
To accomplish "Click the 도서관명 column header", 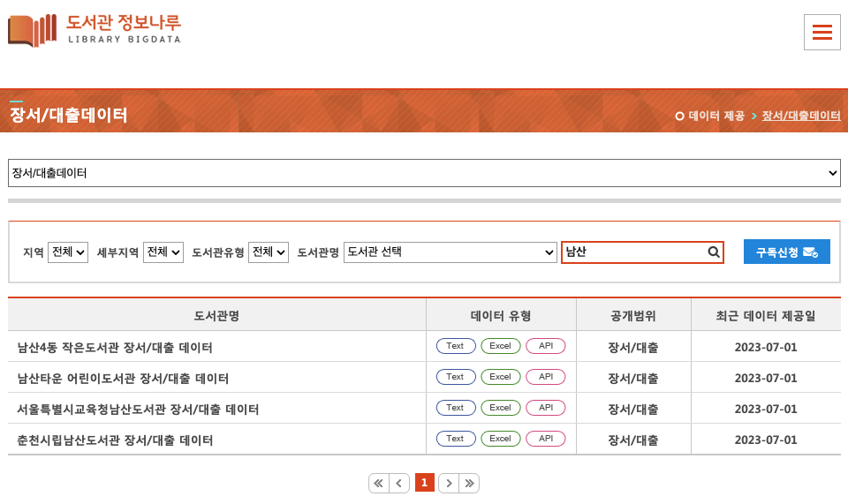I will [x=217, y=315].
